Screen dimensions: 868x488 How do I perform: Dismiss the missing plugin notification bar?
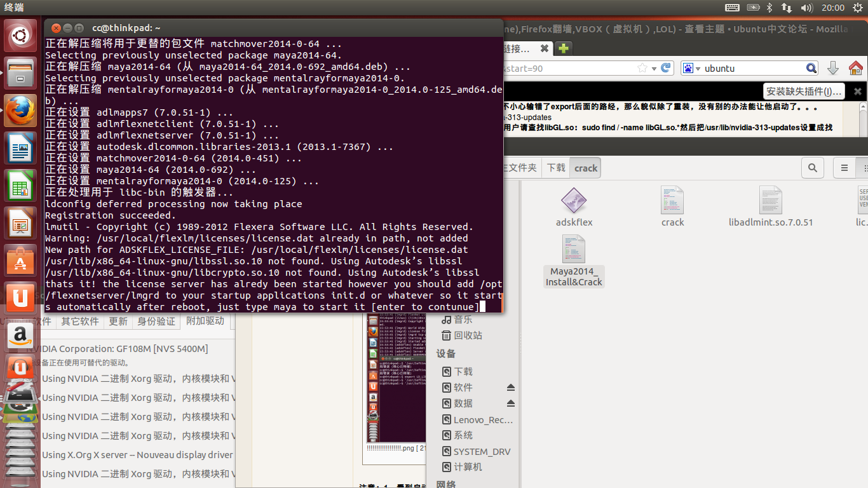(857, 91)
